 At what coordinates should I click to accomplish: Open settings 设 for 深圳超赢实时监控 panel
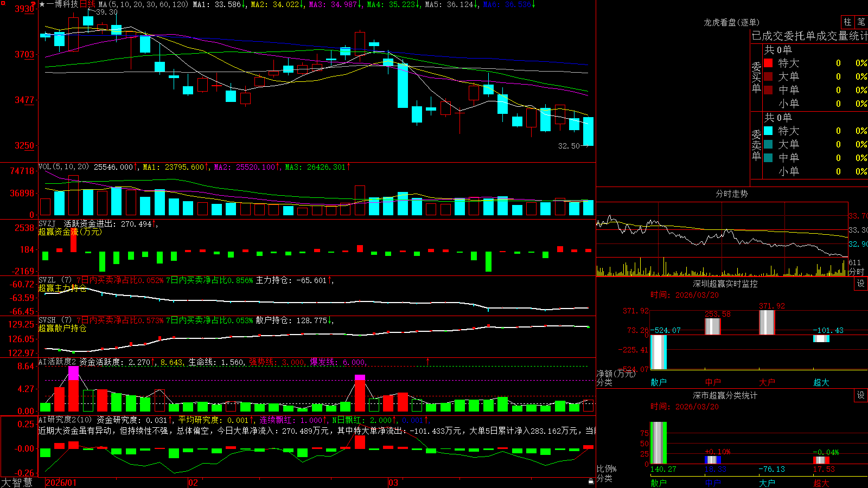click(861, 284)
